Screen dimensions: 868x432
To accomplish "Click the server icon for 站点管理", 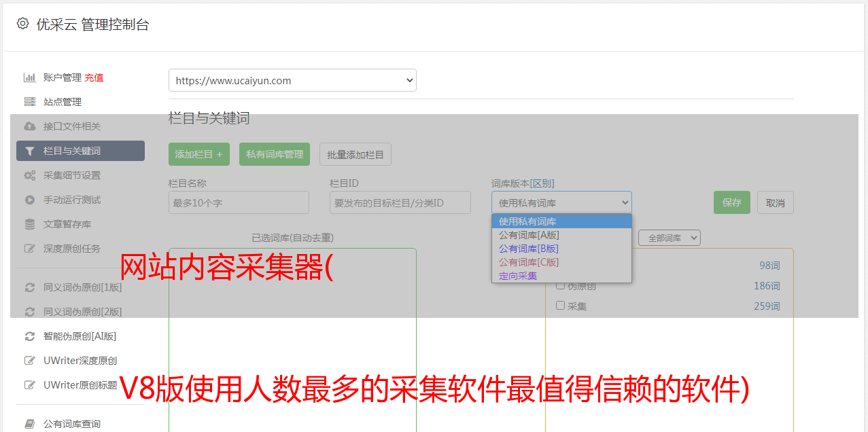I will (29, 102).
